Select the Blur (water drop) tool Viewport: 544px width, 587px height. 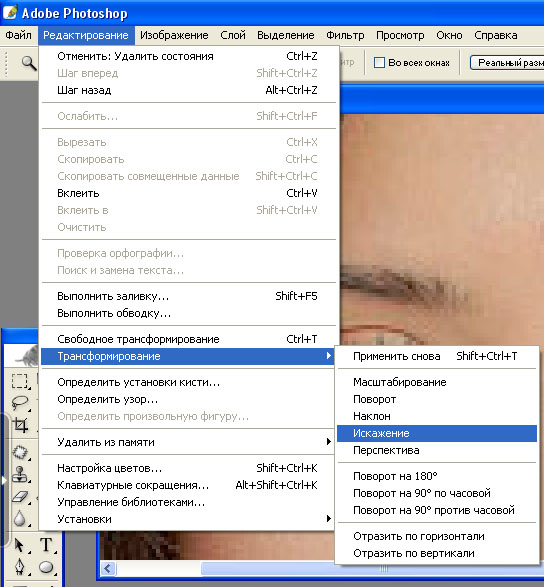[19, 518]
